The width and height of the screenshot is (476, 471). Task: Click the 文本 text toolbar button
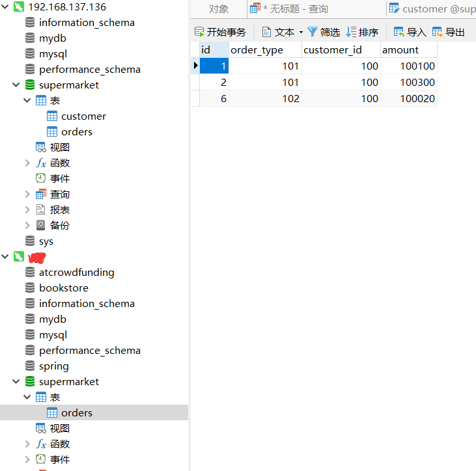[x=279, y=32]
